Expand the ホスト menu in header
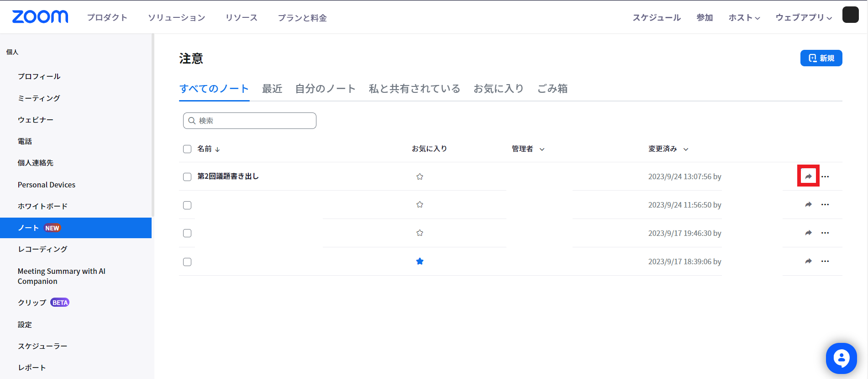Viewport: 868px width, 379px height. point(744,18)
